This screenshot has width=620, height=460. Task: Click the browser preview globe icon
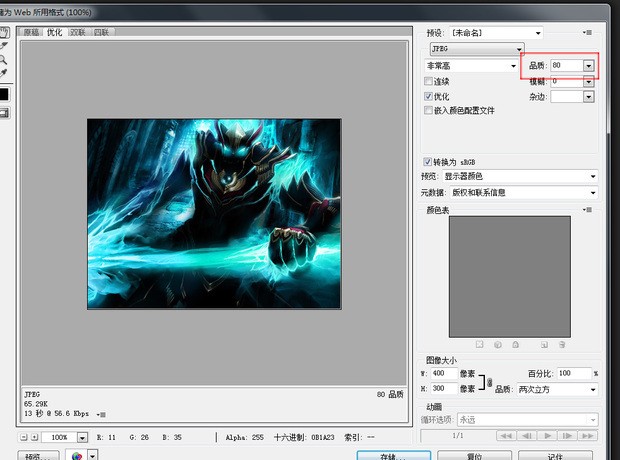[77, 454]
